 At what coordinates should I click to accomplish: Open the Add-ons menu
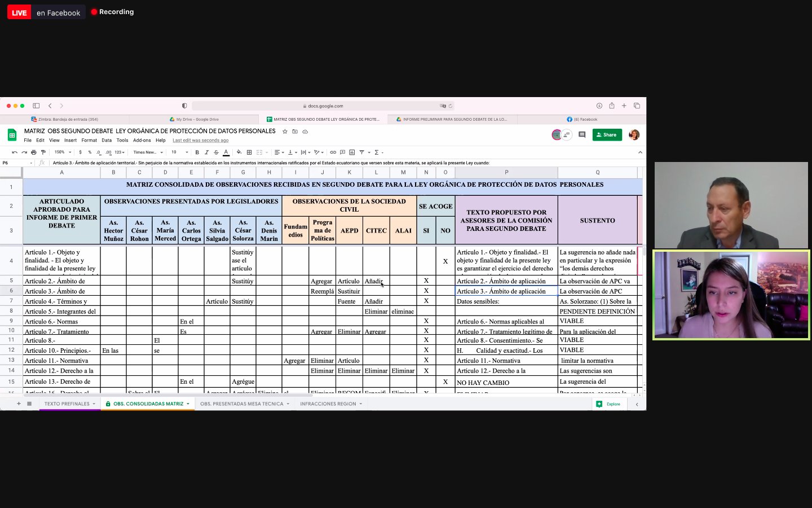142,140
